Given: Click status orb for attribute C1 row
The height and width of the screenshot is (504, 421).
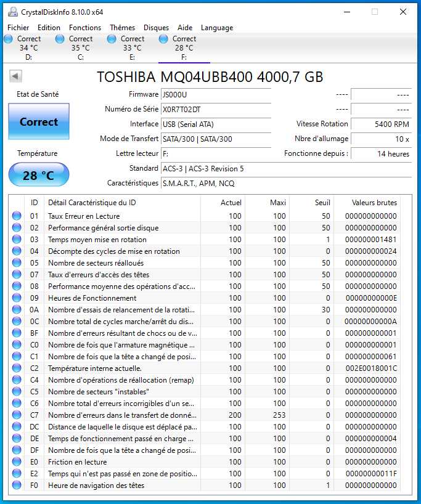Looking at the screenshot, I should pyautogui.click(x=17, y=356).
